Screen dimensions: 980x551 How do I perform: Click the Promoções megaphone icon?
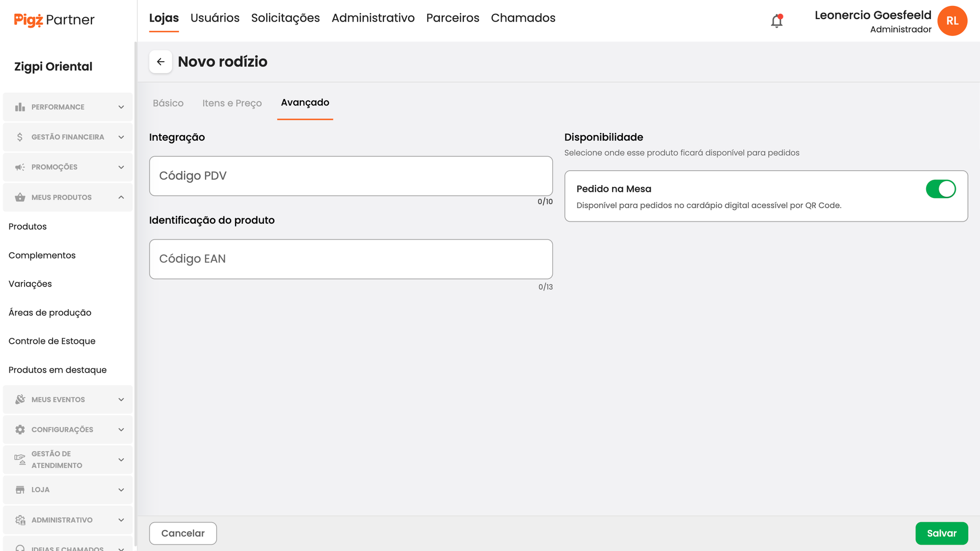pyautogui.click(x=20, y=167)
